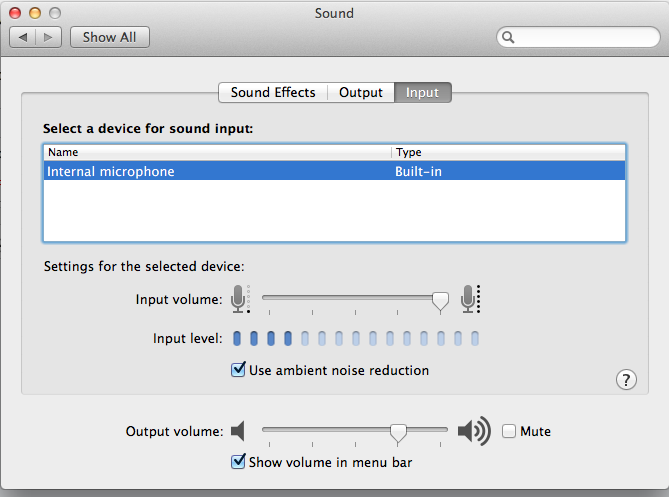Click the Show All button
Screen dimensions: 669x497
110,37
